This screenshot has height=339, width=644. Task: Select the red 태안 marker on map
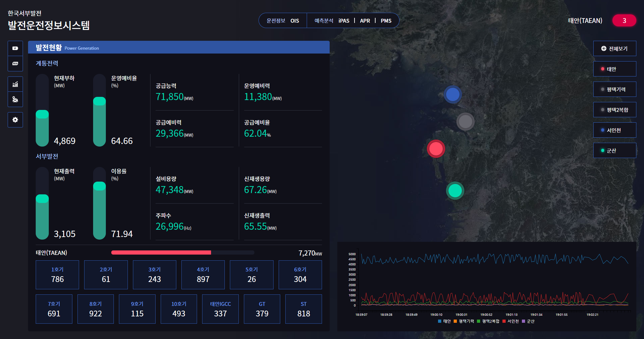436,148
